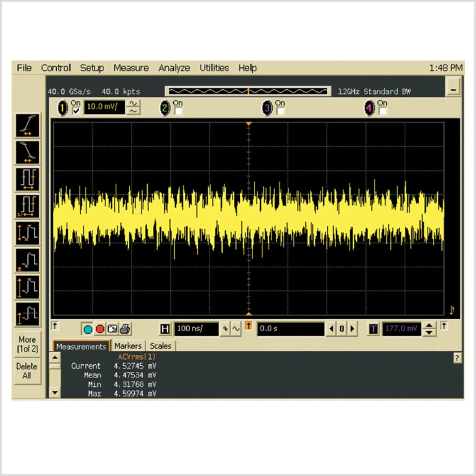This screenshot has height=476, width=476.
Task: Click the trigger T setup icon
Action: [x=373, y=329]
